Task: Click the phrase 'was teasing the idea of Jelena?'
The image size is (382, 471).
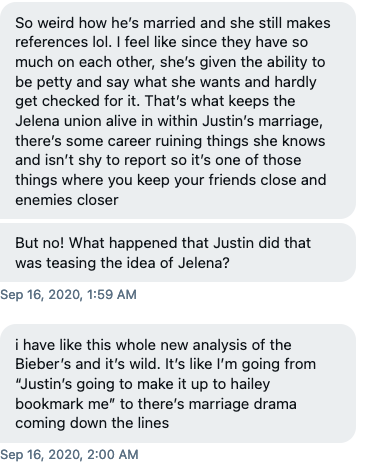Action: (x=122, y=263)
